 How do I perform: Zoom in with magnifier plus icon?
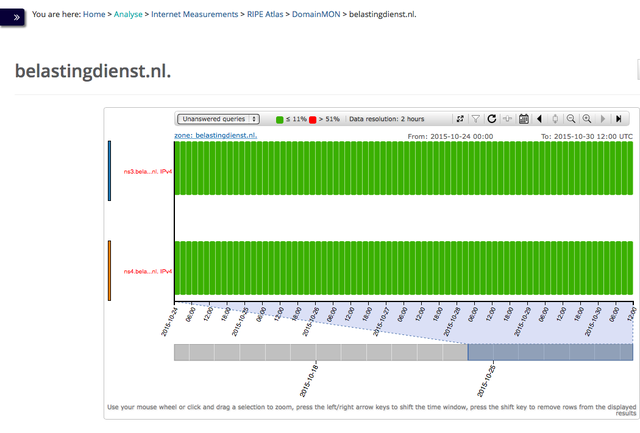[587, 119]
